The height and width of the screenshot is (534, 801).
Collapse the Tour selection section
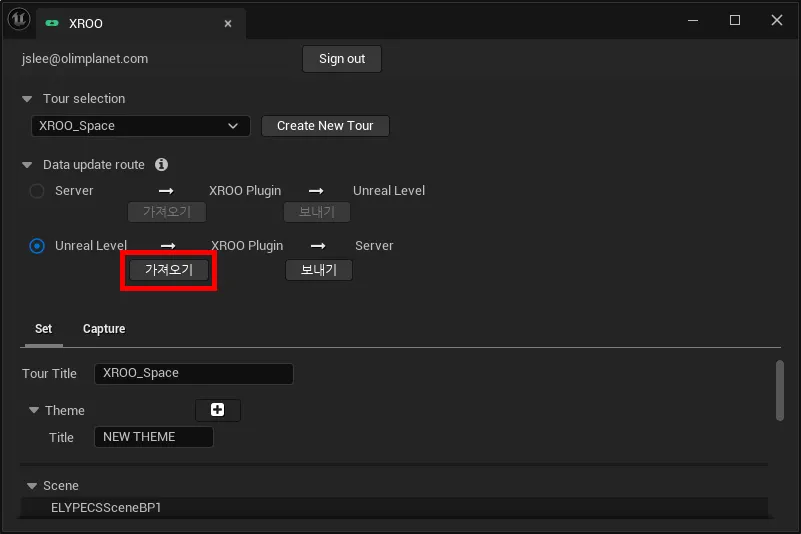pyautogui.click(x=27, y=99)
